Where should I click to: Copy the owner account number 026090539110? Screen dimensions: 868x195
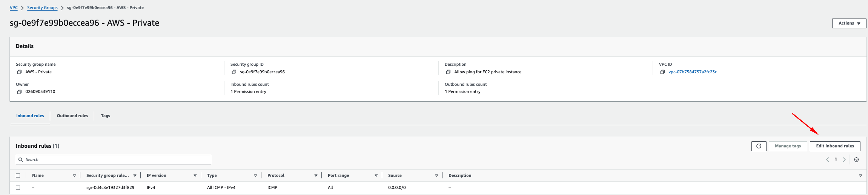(x=19, y=92)
